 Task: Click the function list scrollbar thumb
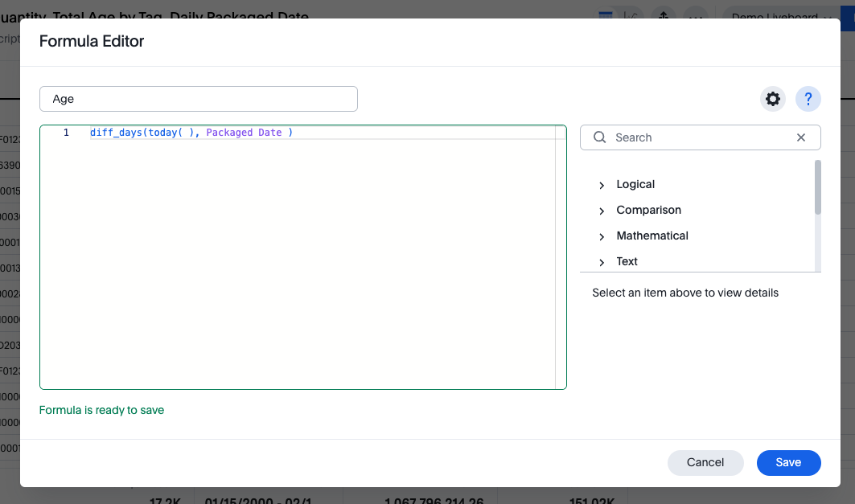[817, 186]
